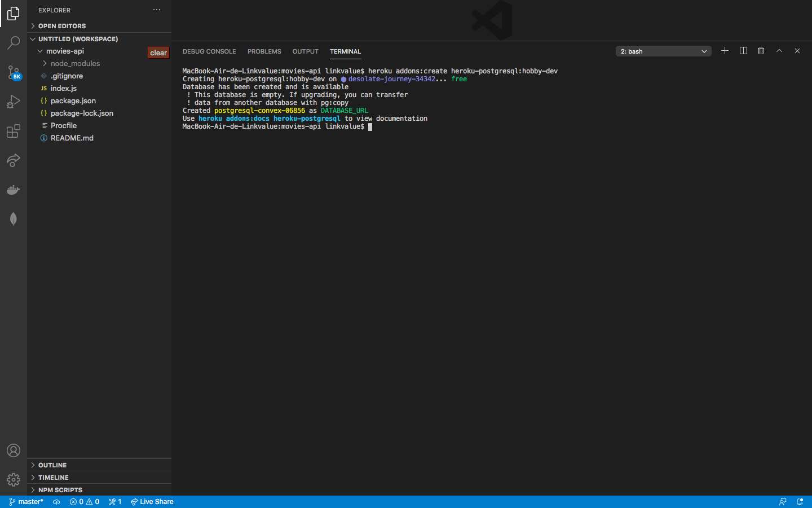Expand the Timeline section
Screen dimensions: 812x508
99,478
